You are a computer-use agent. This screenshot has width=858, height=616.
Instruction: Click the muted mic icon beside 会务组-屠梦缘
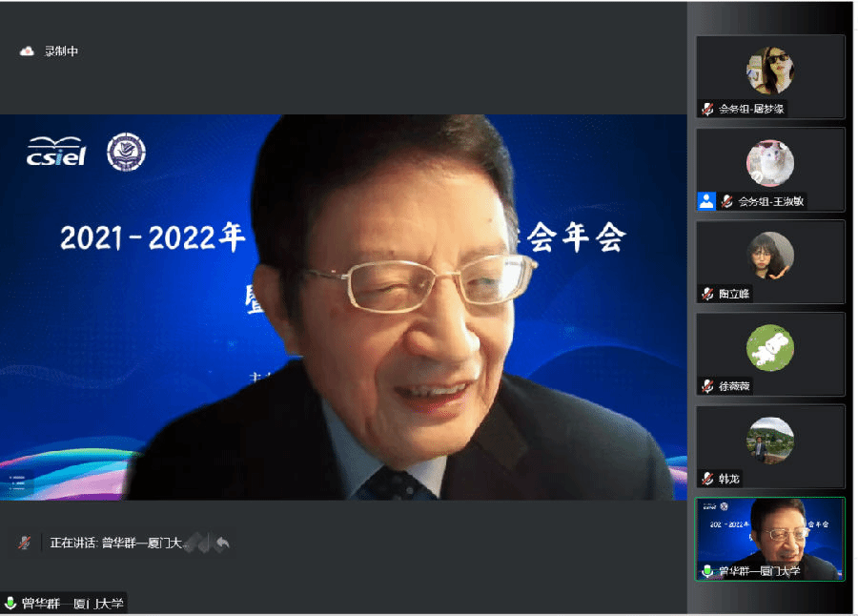(705, 108)
